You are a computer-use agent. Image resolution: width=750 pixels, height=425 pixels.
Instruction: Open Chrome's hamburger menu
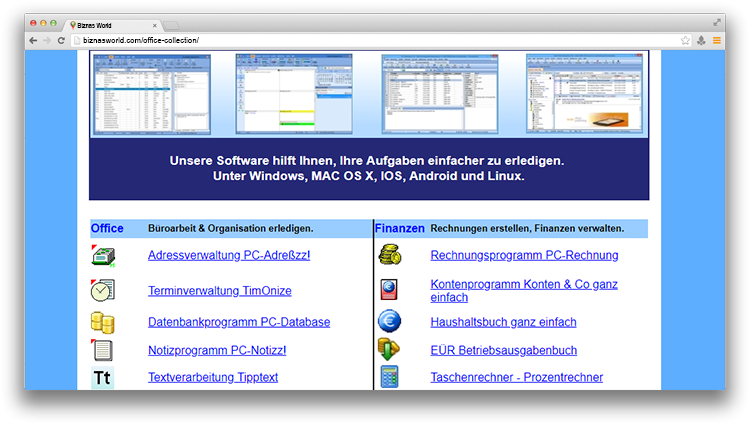tap(717, 40)
